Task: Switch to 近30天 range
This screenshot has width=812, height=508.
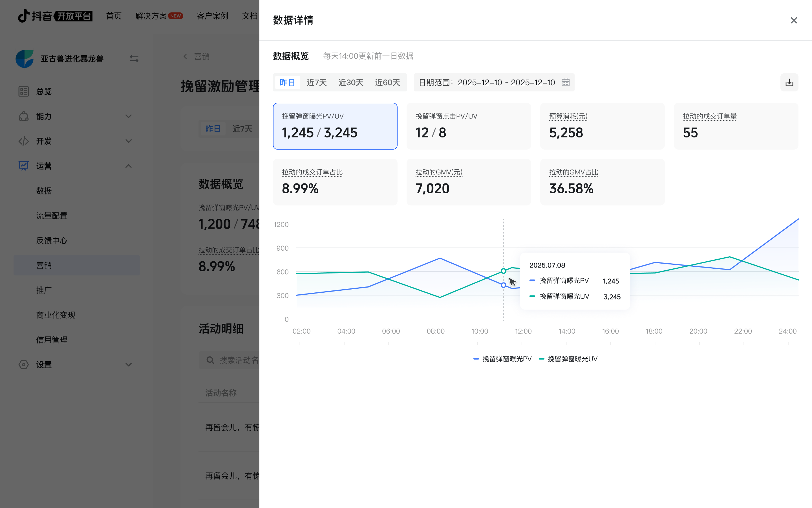Action: tap(351, 82)
